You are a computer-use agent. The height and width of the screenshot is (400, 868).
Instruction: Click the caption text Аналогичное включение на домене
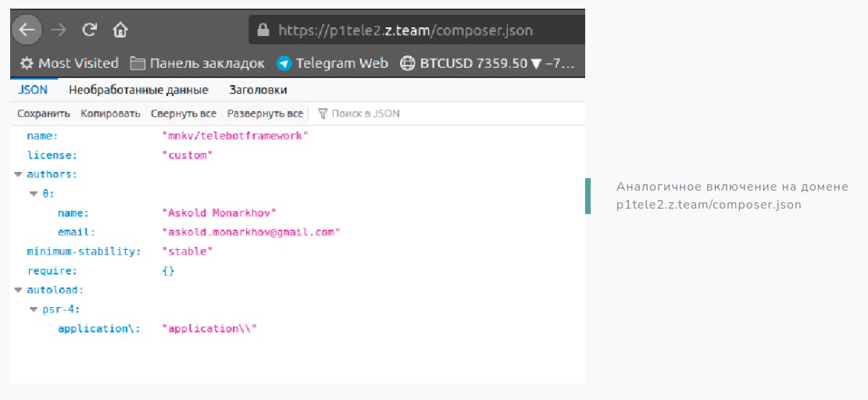pos(732,187)
